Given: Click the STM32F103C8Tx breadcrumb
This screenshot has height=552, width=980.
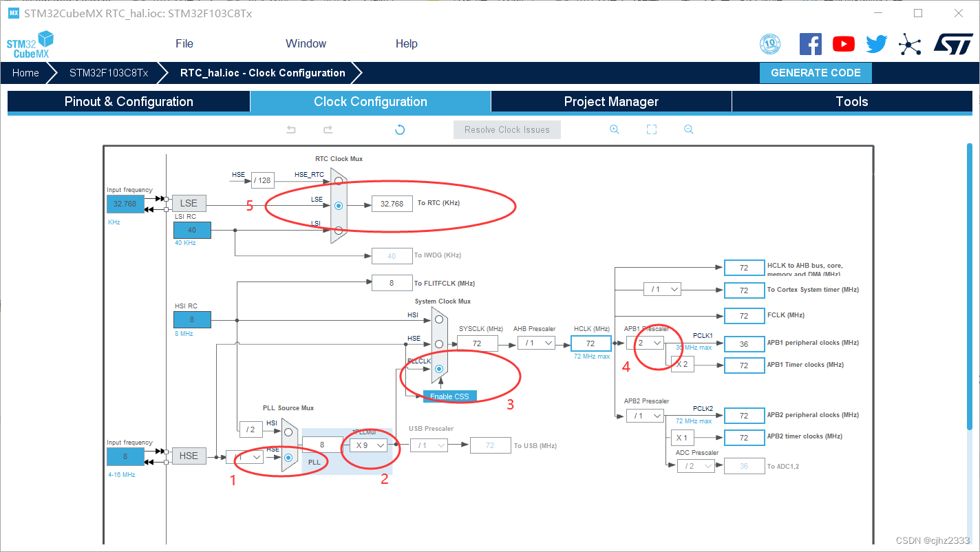Looking at the screenshot, I should tap(109, 73).
